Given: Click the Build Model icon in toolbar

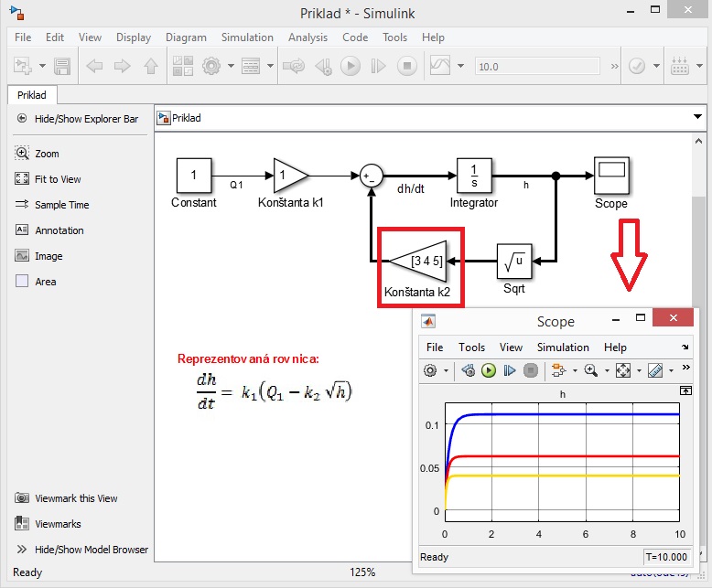Looking at the screenshot, I should (x=680, y=66).
